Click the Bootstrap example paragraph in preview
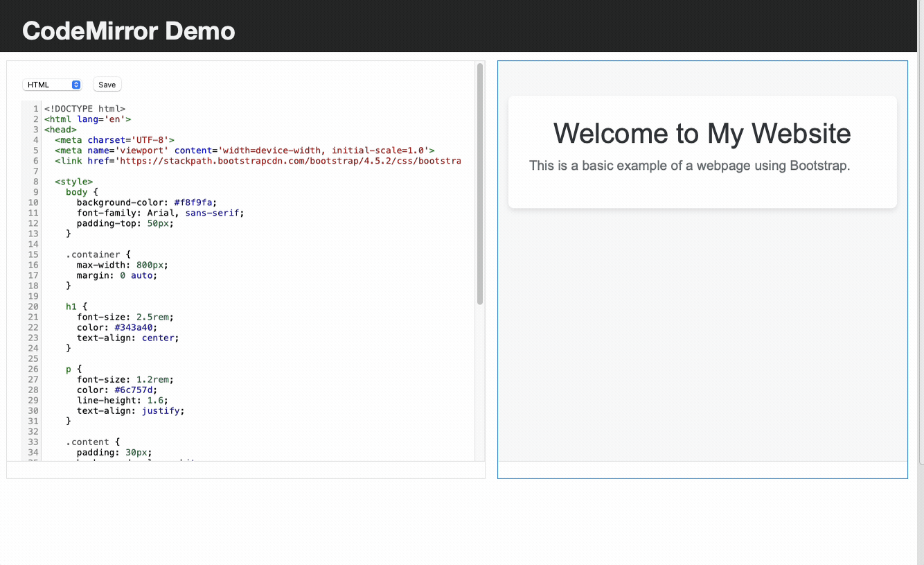924x565 pixels. tap(689, 166)
